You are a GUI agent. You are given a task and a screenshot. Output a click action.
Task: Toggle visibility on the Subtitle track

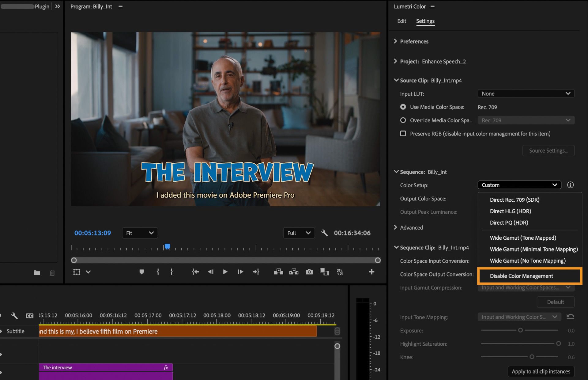pos(2,331)
